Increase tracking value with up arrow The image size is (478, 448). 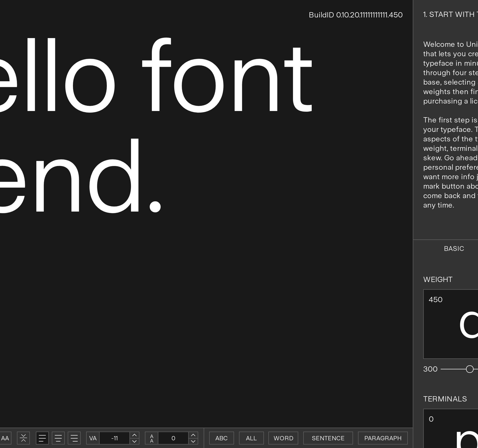click(x=134, y=435)
